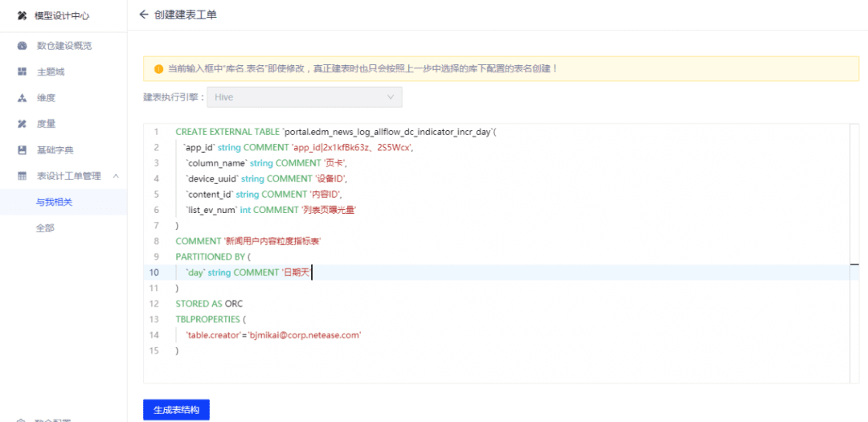868x422 pixels.
Task: Open the Hive execution engine dropdown
Action: point(305,97)
